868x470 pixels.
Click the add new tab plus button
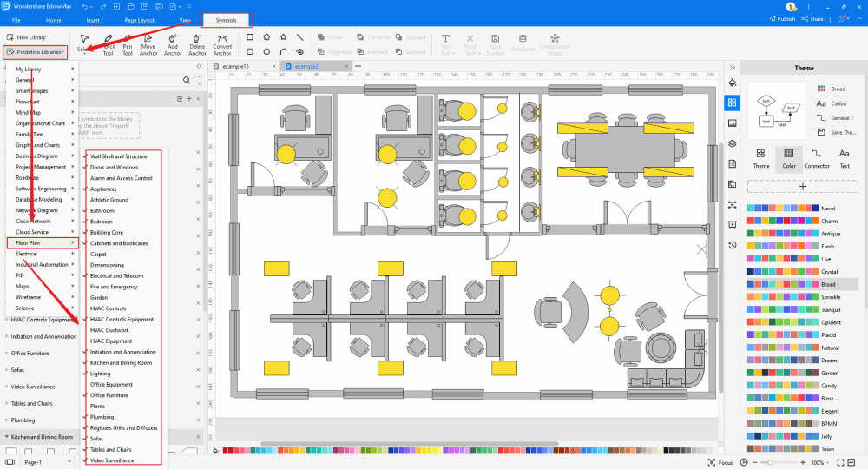click(x=358, y=66)
